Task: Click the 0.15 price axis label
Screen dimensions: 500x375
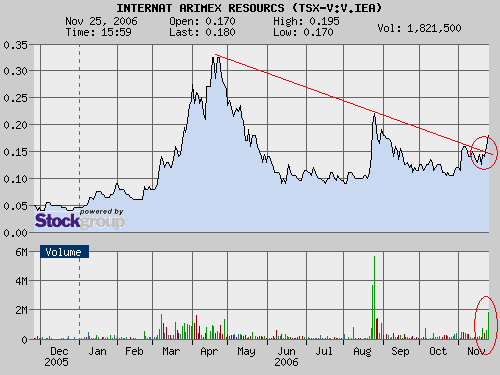Action: coord(15,152)
